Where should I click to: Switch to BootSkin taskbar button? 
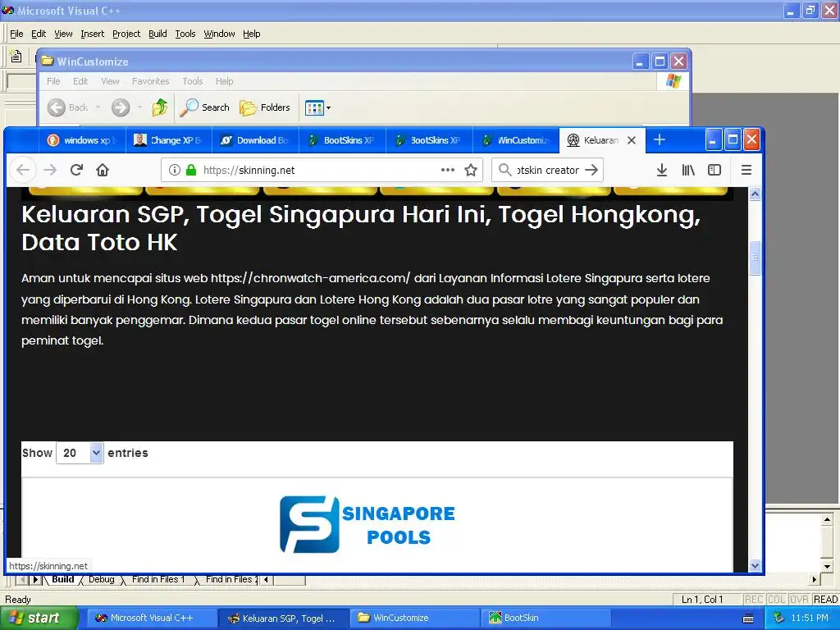pyautogui.click(x=546, y=619)
